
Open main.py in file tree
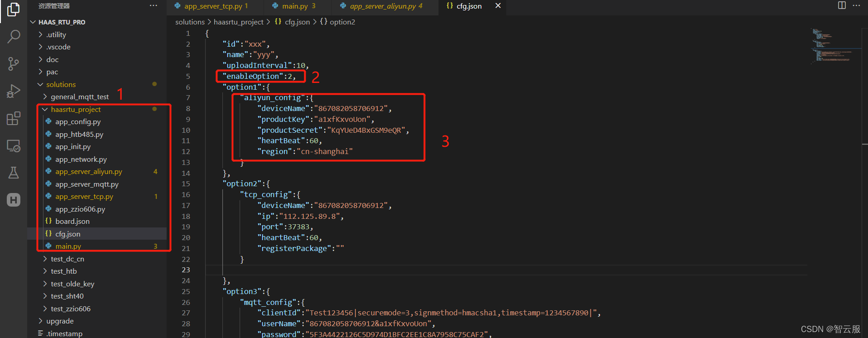tap(68, 246)
